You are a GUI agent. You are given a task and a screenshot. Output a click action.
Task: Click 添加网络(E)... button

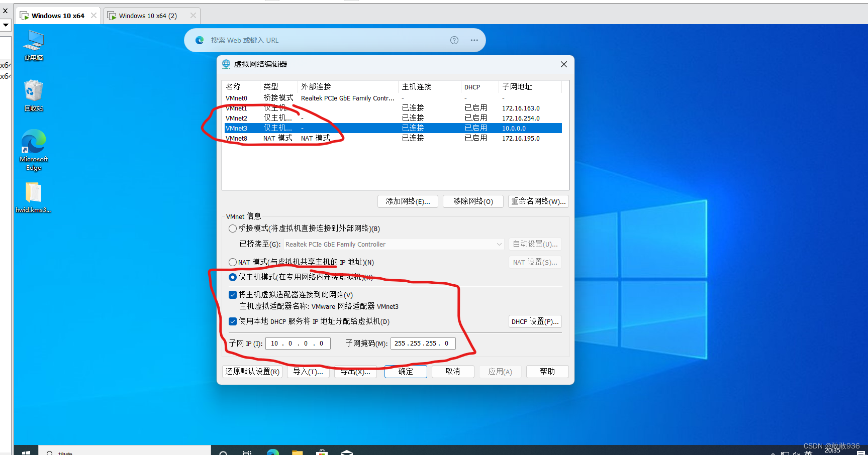coord(408,201)
